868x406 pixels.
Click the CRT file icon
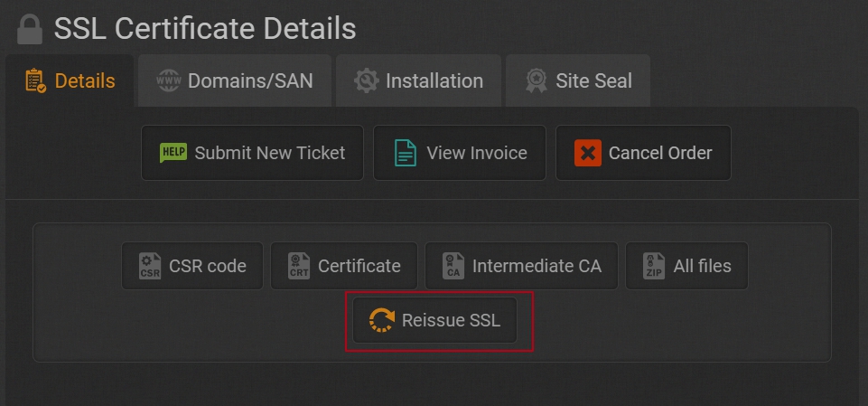pos(299,266)
